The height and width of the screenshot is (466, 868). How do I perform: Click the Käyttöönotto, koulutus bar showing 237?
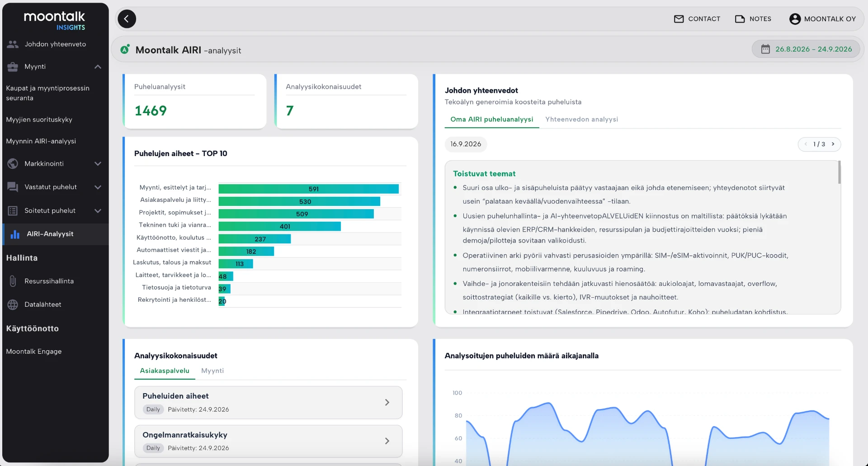[255, 239]
